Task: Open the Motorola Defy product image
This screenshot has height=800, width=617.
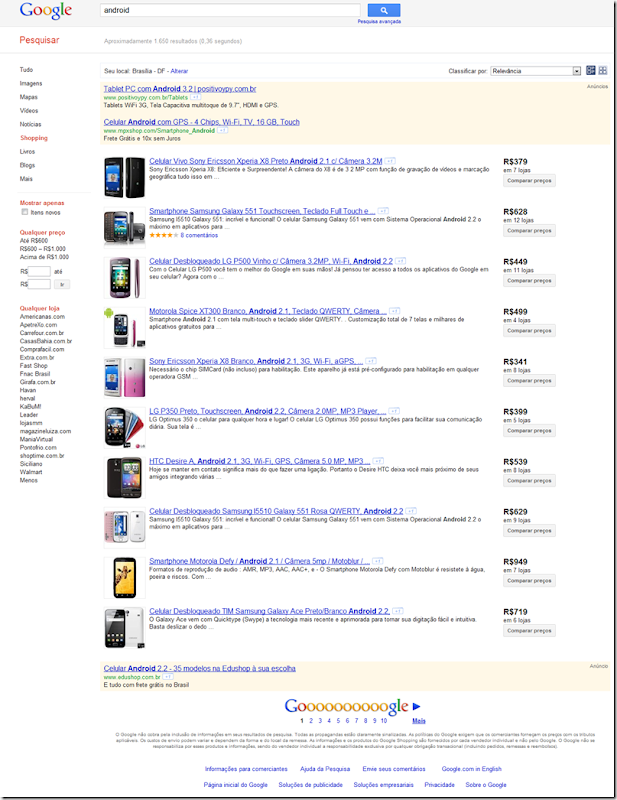Action: tap(125, 577)
